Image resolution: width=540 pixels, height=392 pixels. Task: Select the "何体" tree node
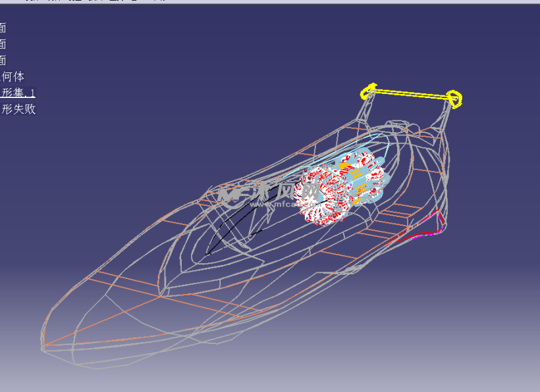pos(13,77)
